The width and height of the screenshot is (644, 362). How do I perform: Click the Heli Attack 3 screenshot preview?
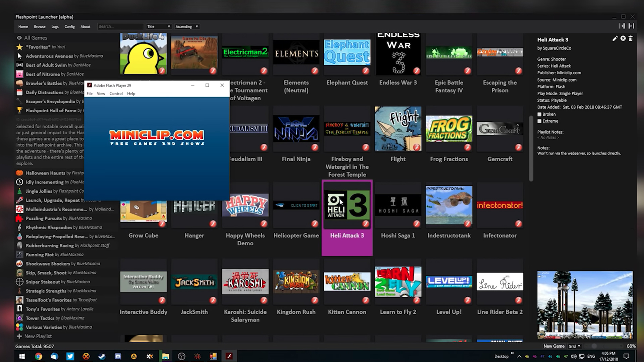585,305
